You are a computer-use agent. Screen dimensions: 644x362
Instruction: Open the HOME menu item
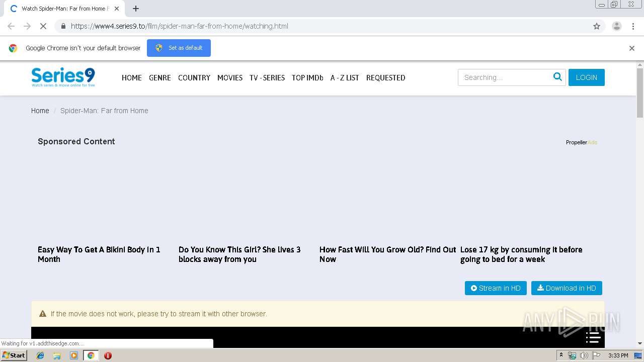[x=132, y=77]
